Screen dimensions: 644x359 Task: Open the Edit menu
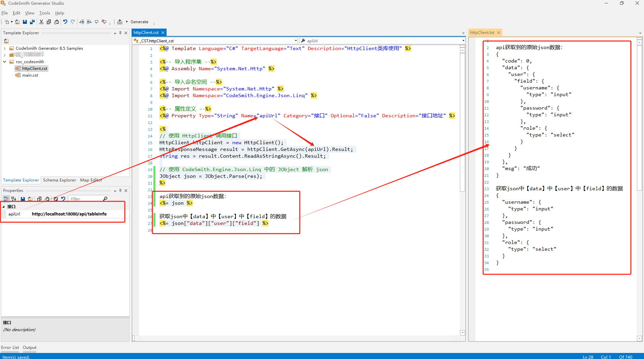click(x=16, y=13)
